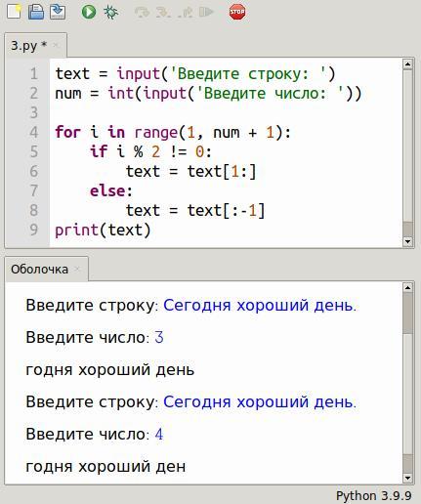Click the Step out debug icon
The image size is (421, 504).
(x=185, y=13)
